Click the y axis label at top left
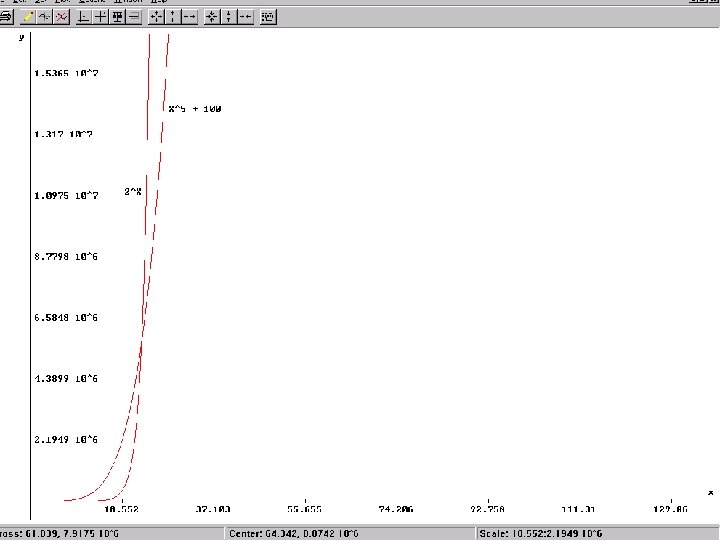Screen dimensions: 720x540 21,37
